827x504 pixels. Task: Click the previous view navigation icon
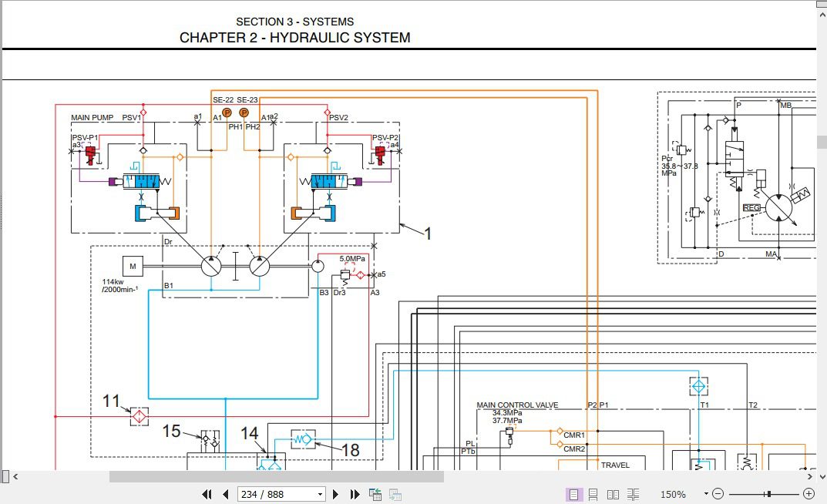(375, 495)
